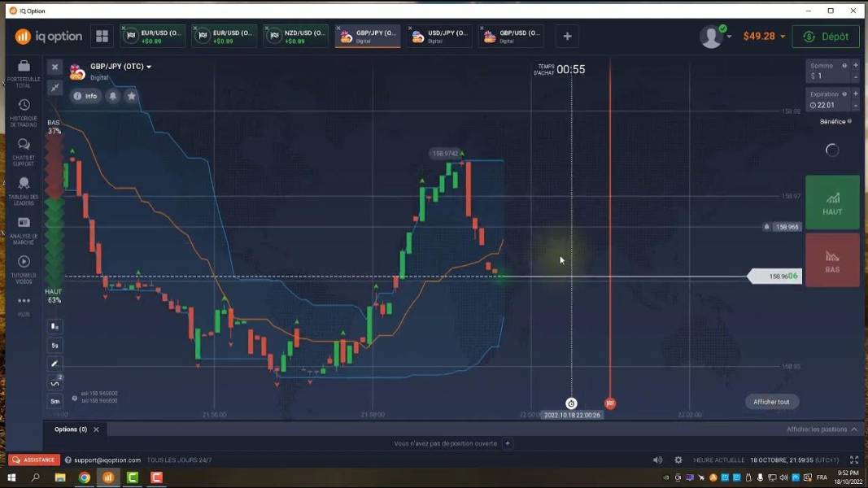Click IQ Option taskbar icon
Image resolution: width=868 pixels, height=488 pixels.
click(108, 477)
